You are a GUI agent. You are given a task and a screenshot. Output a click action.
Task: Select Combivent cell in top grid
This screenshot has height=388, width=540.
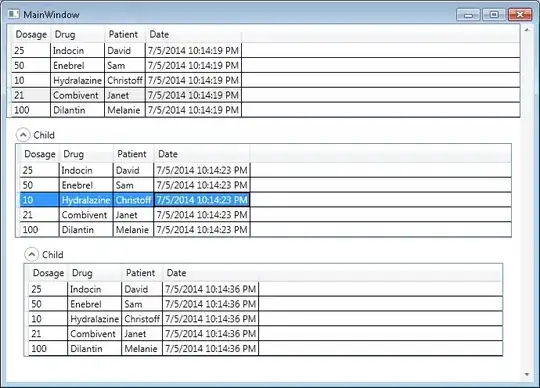coord(77,95)
